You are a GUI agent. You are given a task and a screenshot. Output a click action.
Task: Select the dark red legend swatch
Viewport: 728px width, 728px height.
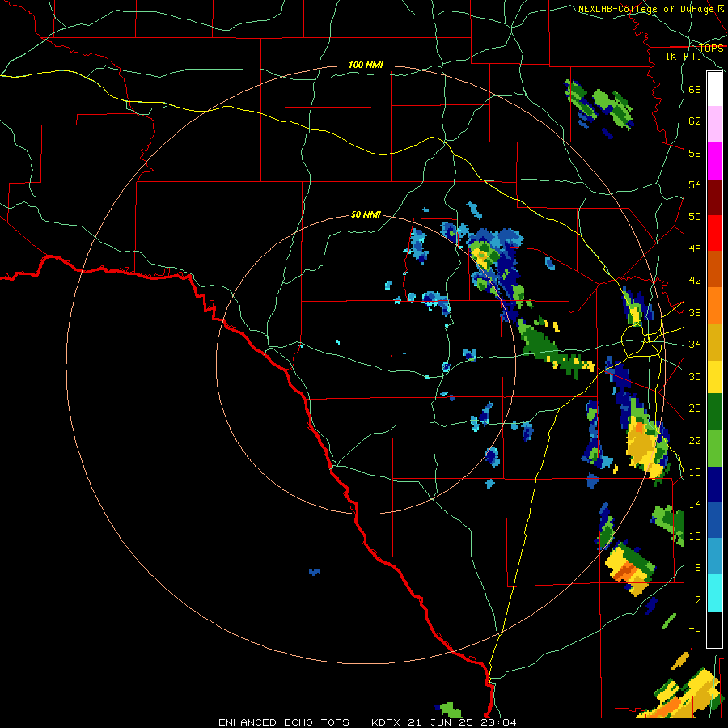714,197
